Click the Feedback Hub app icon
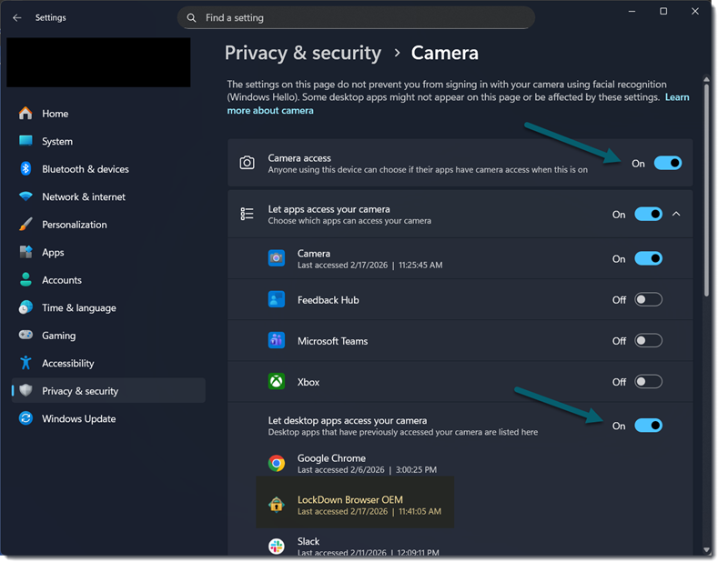 [x=277, y=299]
